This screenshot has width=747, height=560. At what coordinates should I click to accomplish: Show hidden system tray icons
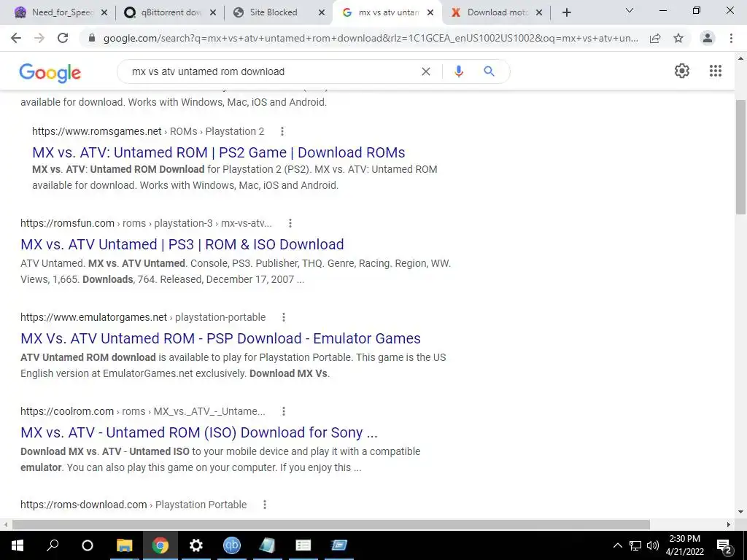point(617,545)
